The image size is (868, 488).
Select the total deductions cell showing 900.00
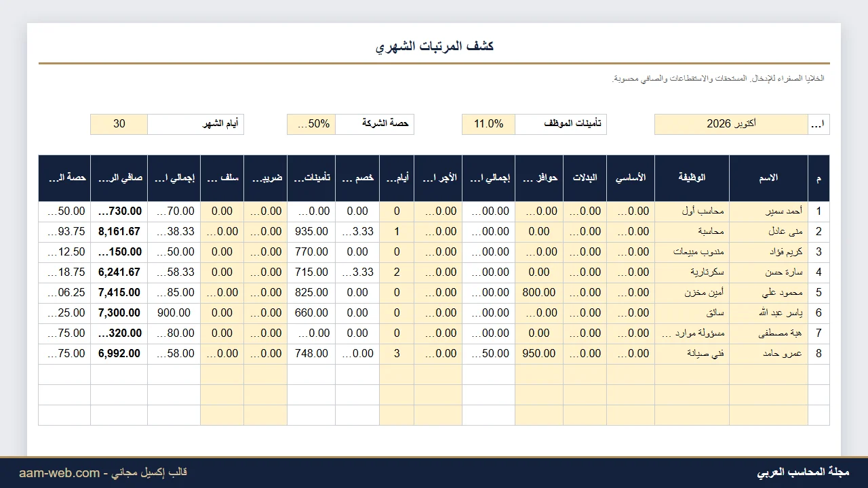[x=174, y=313]
